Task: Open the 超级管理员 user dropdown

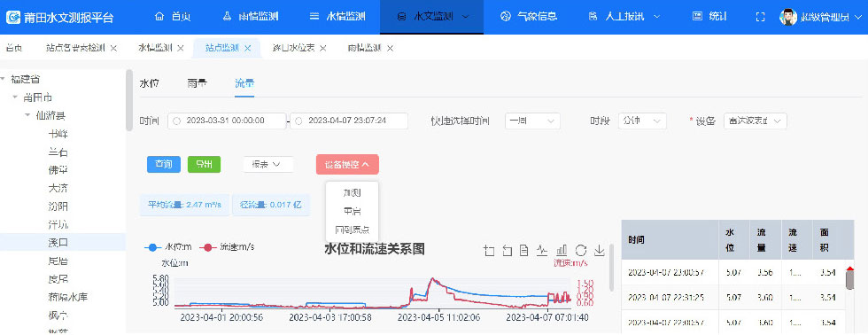Action: [832, 17]
